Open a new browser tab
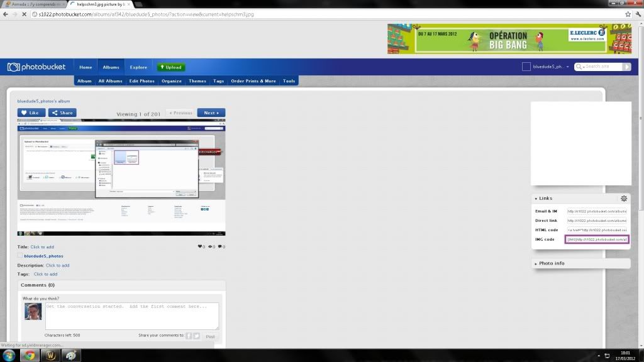644x362 pixels. (x=139, y=4)
